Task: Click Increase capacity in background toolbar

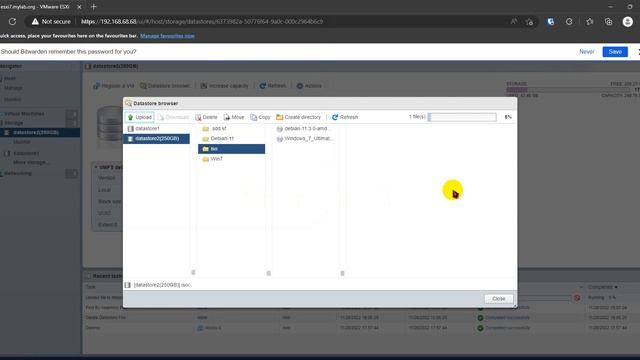Action: point(224,86)
